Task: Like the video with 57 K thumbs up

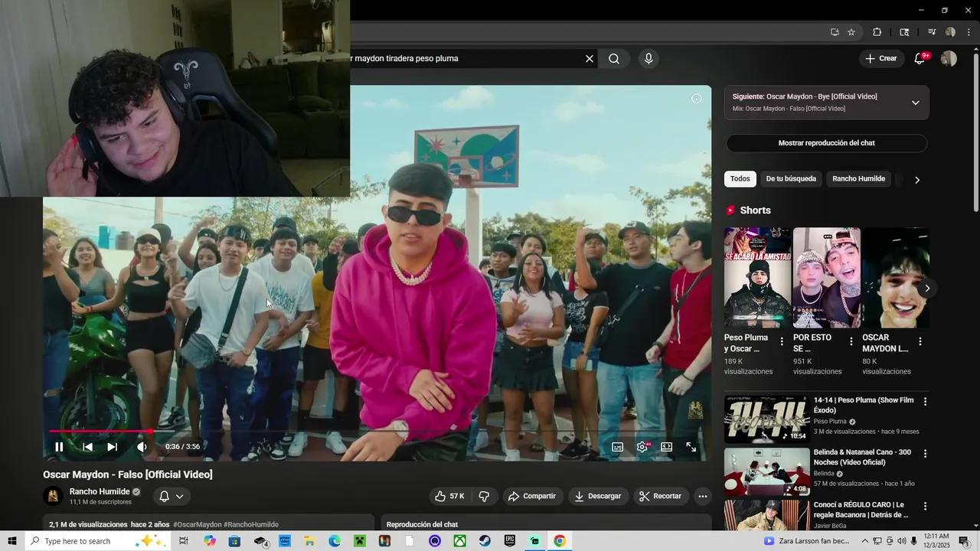Action: coord(449,497)
